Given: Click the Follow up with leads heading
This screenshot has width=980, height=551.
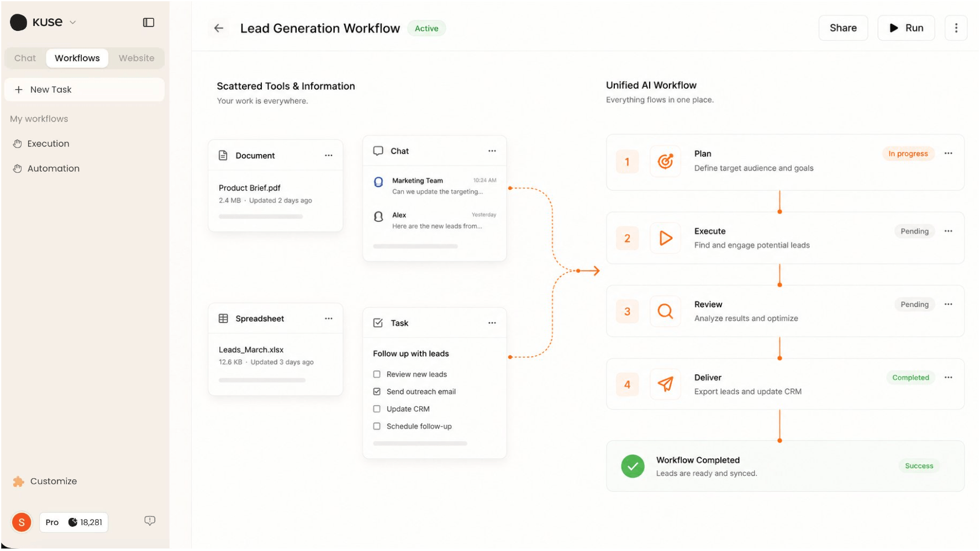Looking at the screenshot, I should pos(411,354).
